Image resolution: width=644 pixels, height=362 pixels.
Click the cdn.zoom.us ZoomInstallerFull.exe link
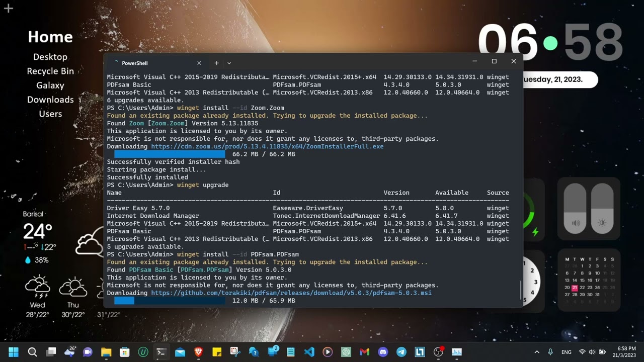tap(267, 146)
